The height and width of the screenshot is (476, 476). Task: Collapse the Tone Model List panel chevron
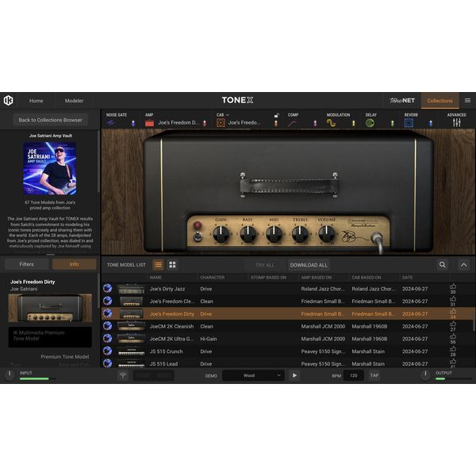(x=463, y=265)
